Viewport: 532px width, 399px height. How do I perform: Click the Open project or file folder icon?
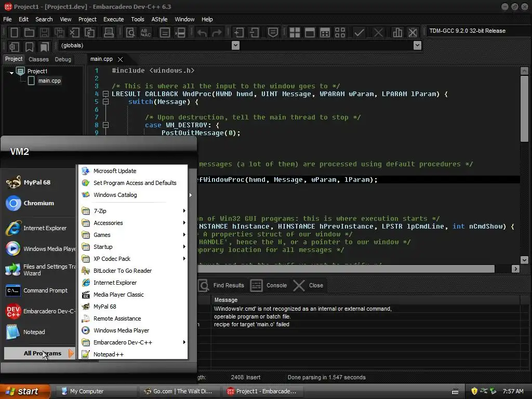click(29, 33)
